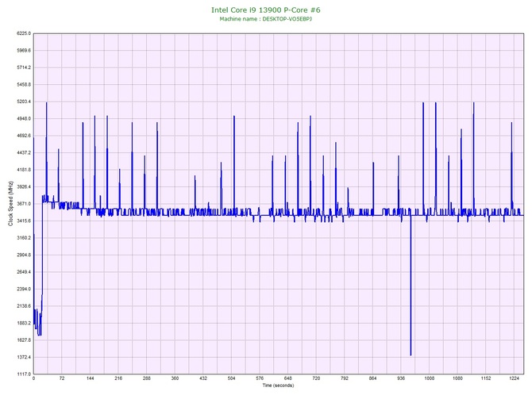532x399 pixels.
Task: Click the y-axis value '3926.4'
Action: click(24, 186)
